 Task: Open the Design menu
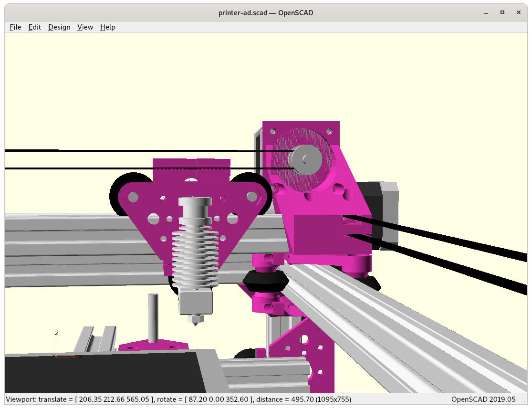[x=59, y=27]
